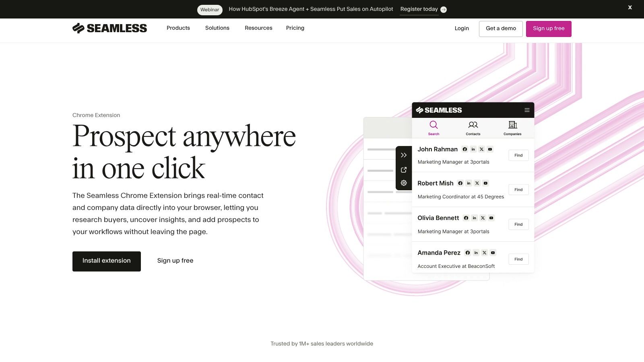Click John Rahman's X icon

482,149
